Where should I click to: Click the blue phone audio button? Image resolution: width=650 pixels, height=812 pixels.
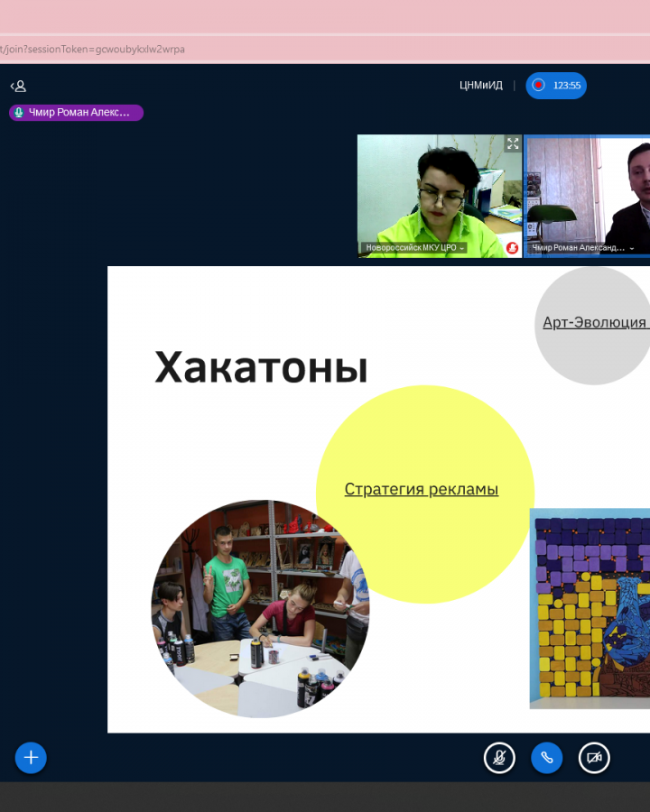coord(547,758)
